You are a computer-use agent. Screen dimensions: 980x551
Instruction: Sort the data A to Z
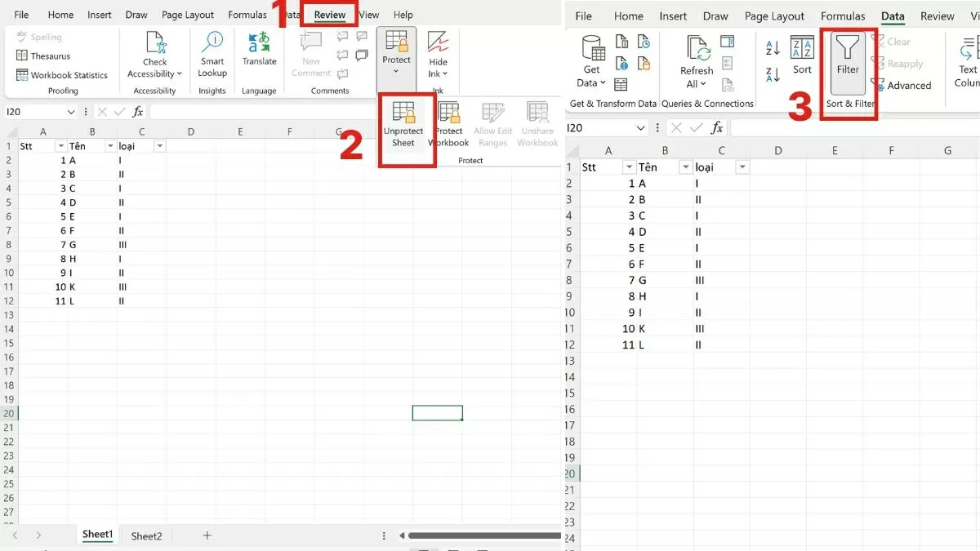coord(771,49)
